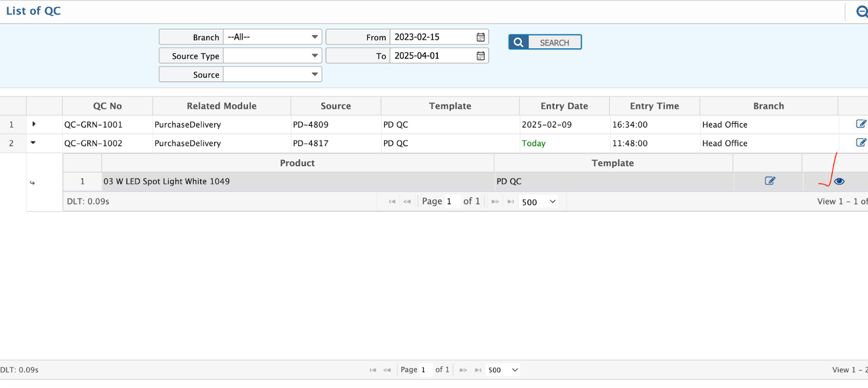View LED Spot Light QC with eye icon
Viewport: 868px width, 388px height.
pos(839,182)
